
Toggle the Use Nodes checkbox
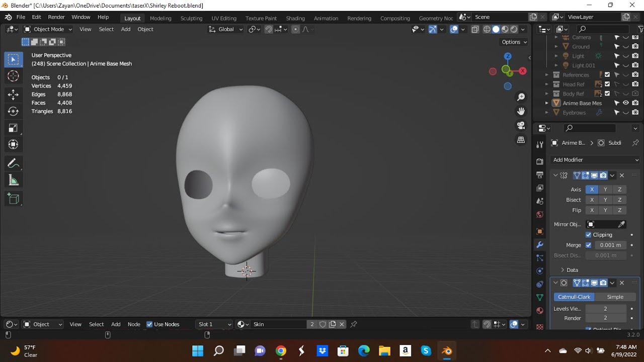point(149,324)
